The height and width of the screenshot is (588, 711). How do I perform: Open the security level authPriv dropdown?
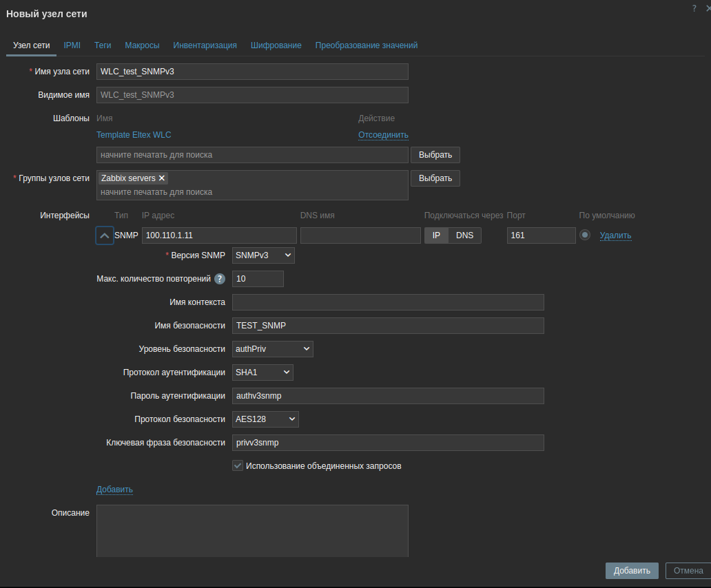coord(272,349)
